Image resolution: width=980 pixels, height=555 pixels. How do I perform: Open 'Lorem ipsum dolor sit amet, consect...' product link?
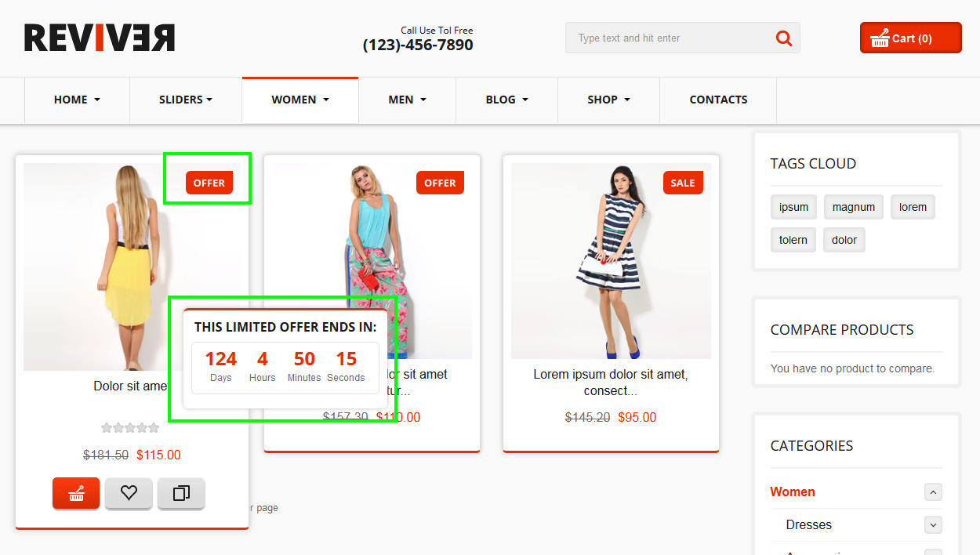(x=611, y=383)
